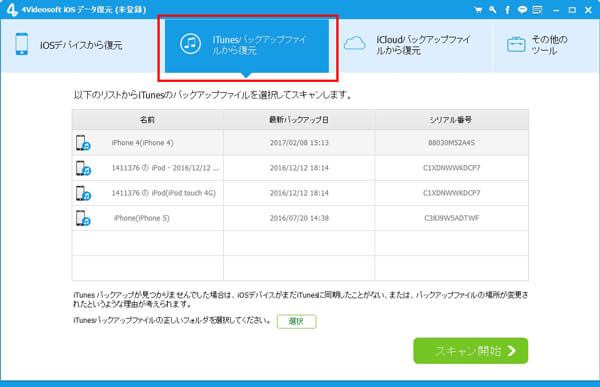600x387 pixels.
Task: Click serial number 88030MS2A4S
Action: pos(452,143)
